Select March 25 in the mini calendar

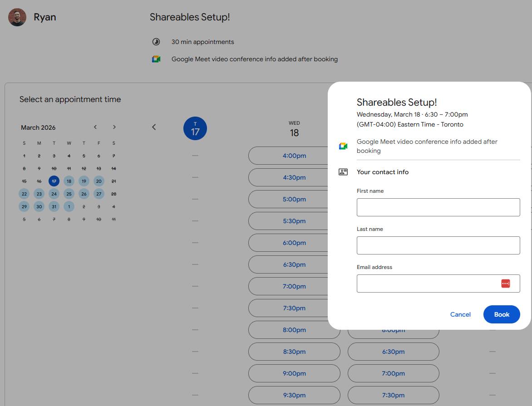[69, 194]
